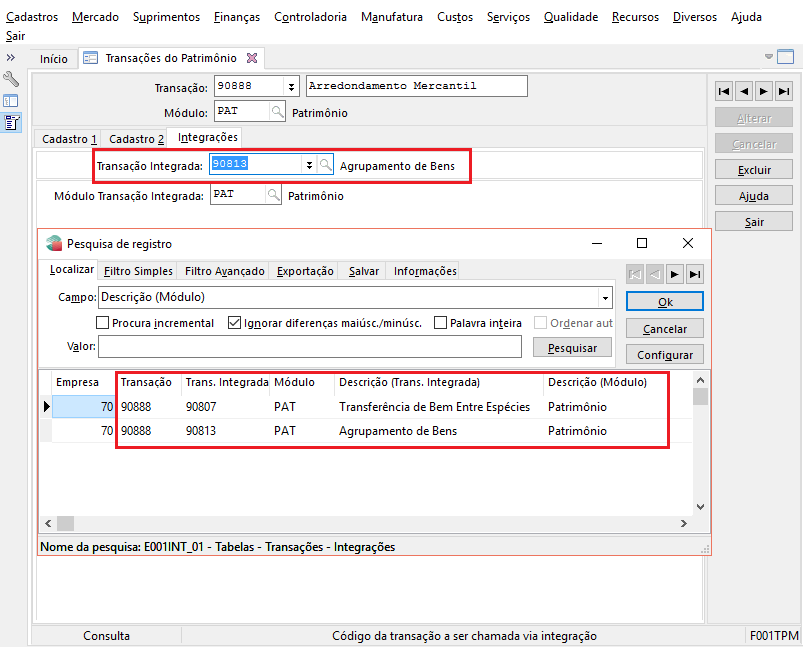Screen dimensions: 803x647
Task: Click the window layout icon top right
Action: point(785,56)
